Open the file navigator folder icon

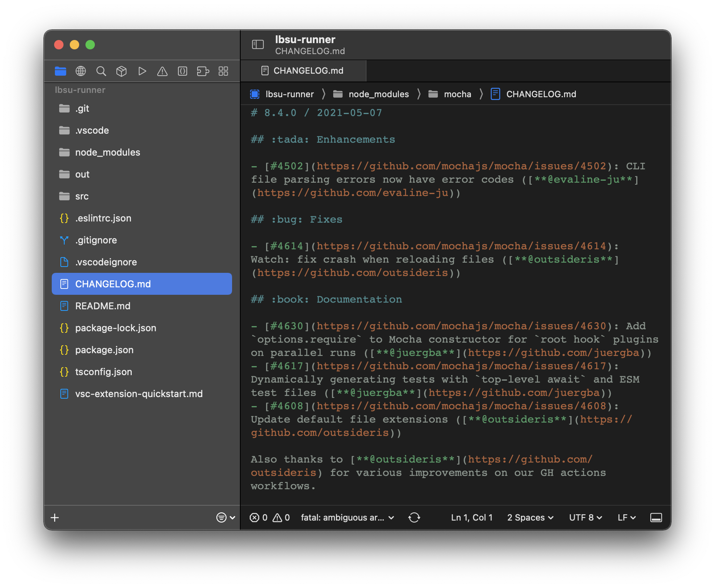point(60,71)
